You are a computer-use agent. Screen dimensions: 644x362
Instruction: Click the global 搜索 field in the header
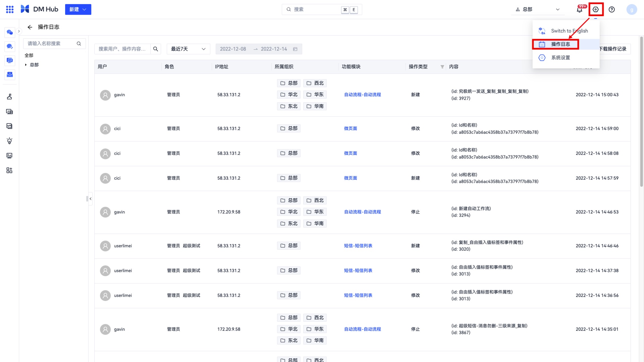point(322,9)
